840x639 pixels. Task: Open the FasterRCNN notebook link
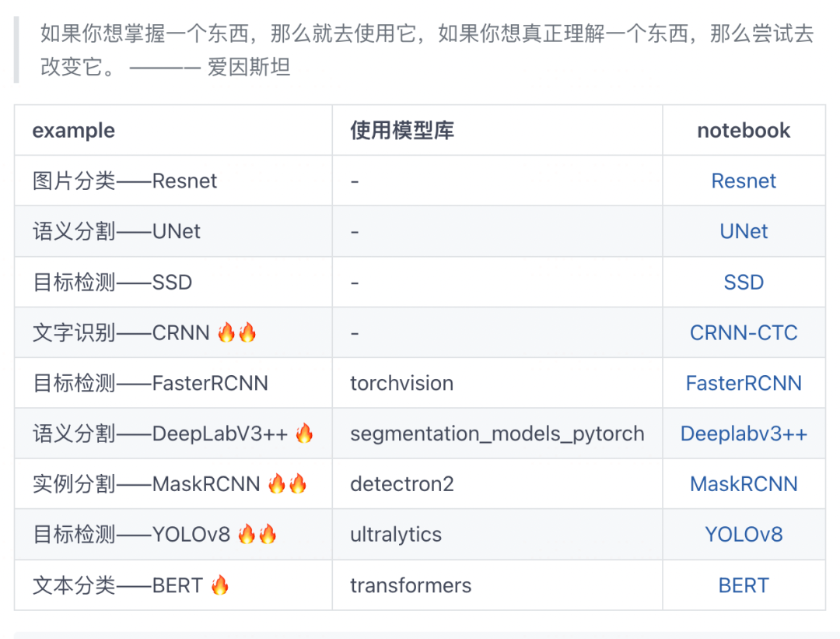[743, 383]
